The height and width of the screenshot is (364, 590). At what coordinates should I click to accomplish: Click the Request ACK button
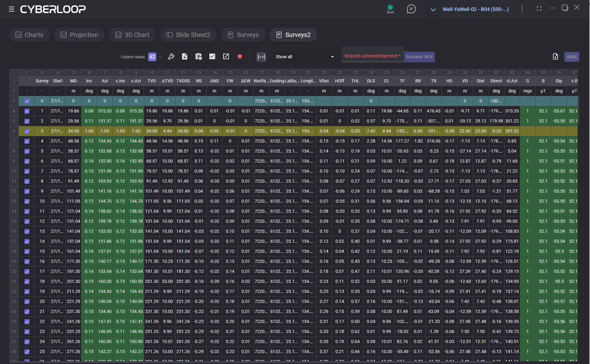tap(419, 57)
